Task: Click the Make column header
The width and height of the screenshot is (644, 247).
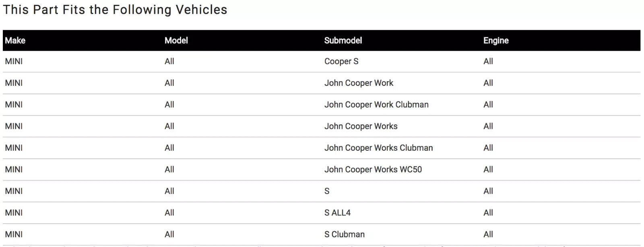Action: [x=15, y=40]
